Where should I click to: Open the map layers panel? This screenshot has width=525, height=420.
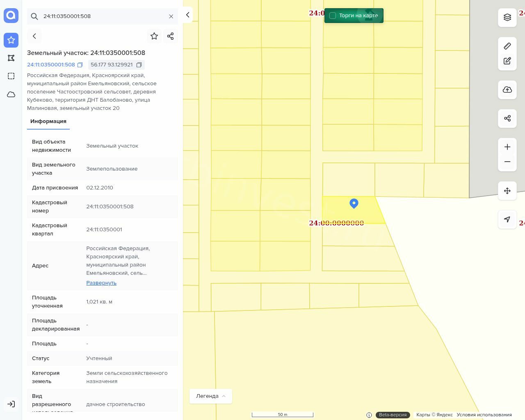coord(507,17)
